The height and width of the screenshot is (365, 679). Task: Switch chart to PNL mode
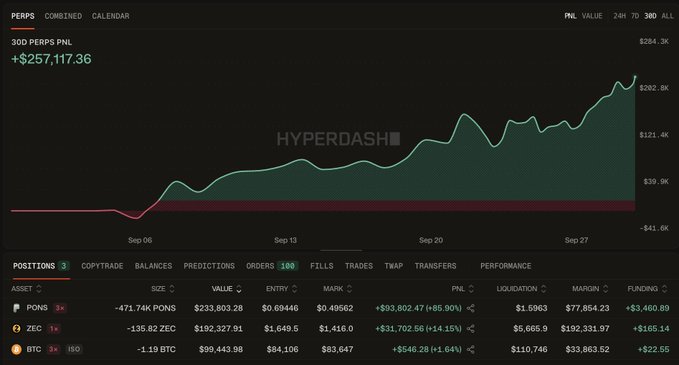570,16
